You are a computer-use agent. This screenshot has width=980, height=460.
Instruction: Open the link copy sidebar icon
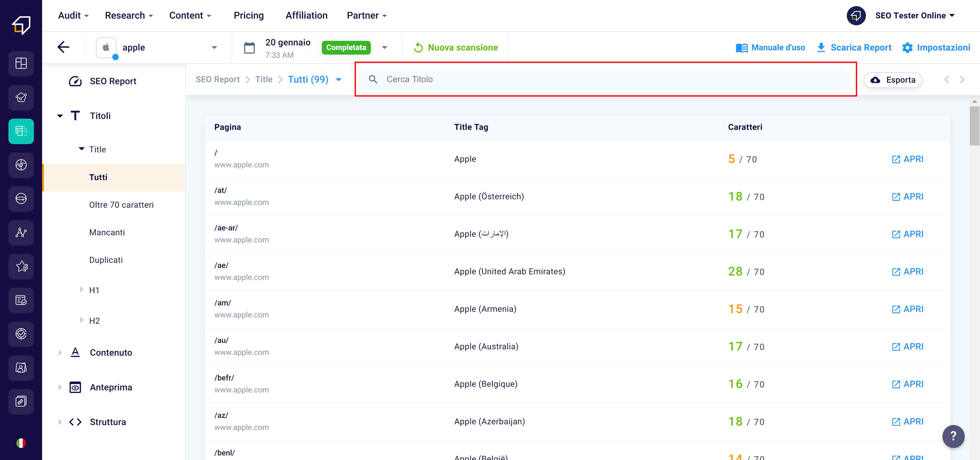click(21, 402)
